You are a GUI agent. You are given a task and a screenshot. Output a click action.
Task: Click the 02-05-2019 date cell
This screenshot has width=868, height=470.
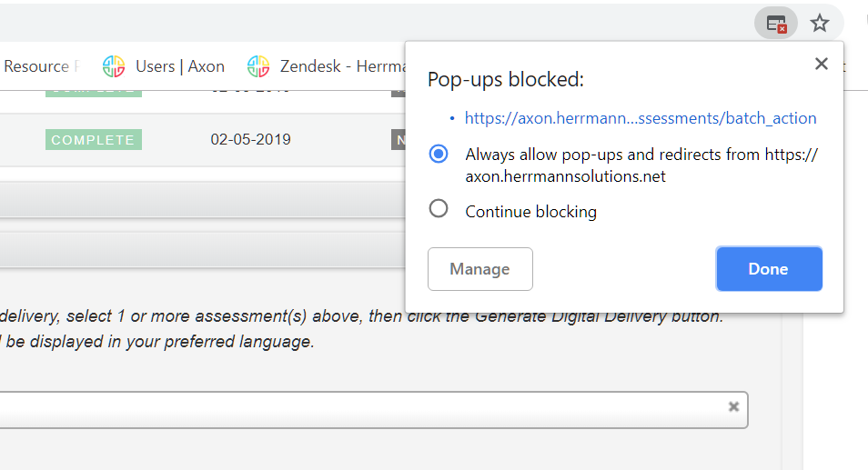[250, 140]
